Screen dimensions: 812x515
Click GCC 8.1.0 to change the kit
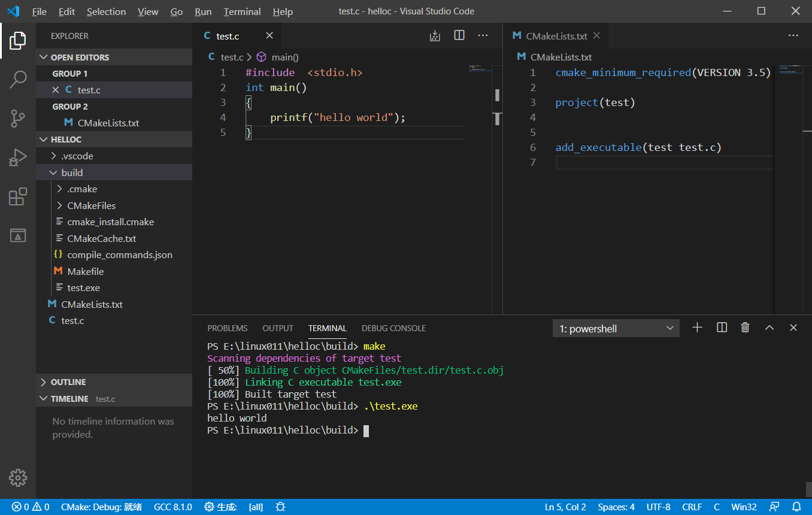pos(173,507)
